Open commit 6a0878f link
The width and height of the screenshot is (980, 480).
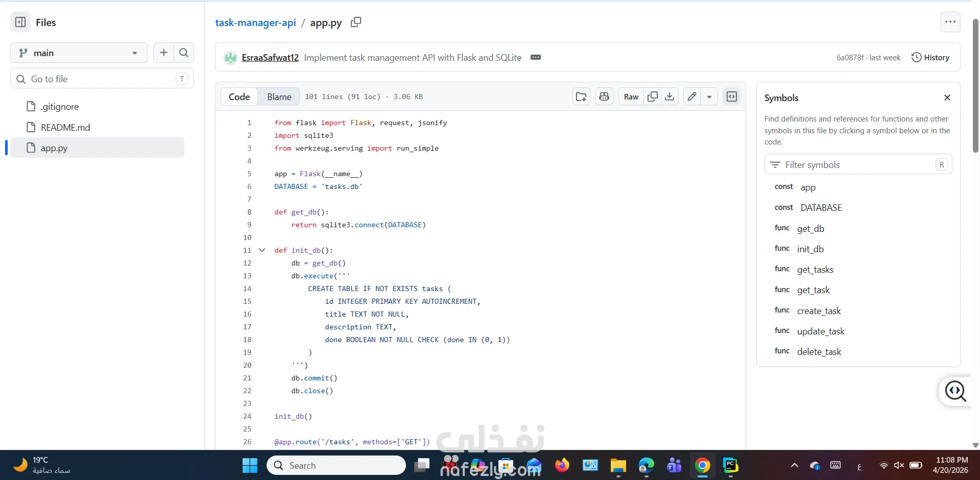click(x=850, y=58)
